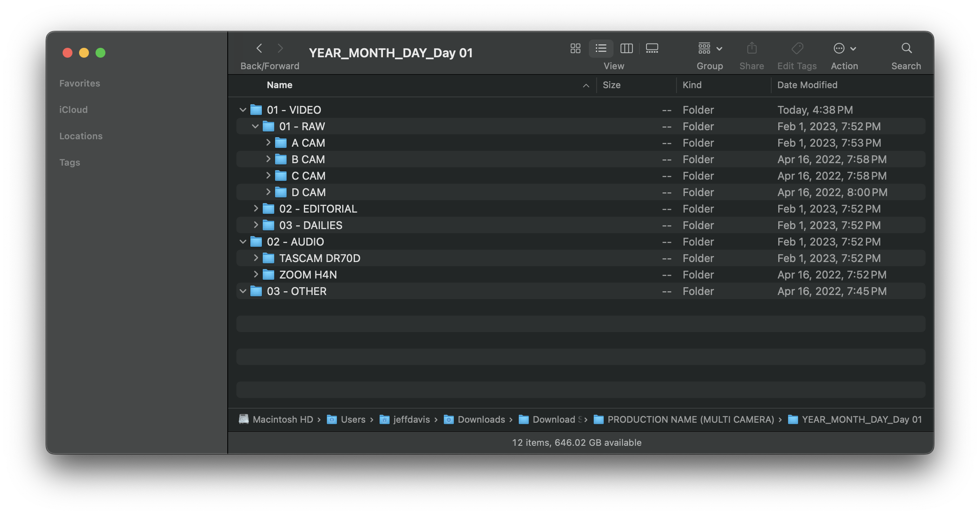
Task: Expand the A CAM folder
Action: [268, 143]
